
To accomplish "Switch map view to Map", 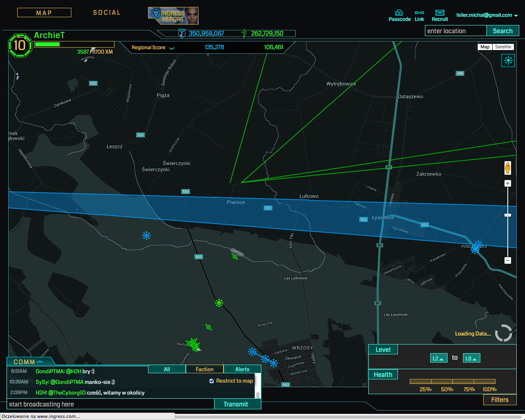I will click(x=485, y=47).
